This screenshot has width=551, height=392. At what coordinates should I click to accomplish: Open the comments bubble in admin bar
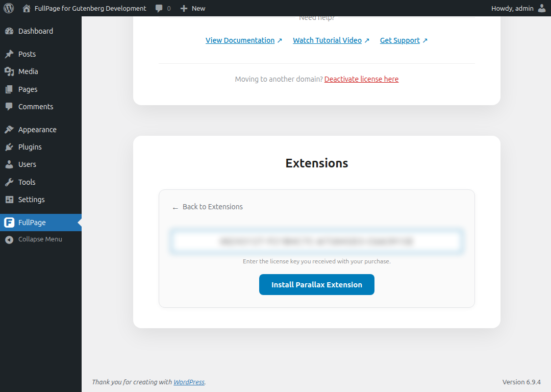click(x=159, y=9)
